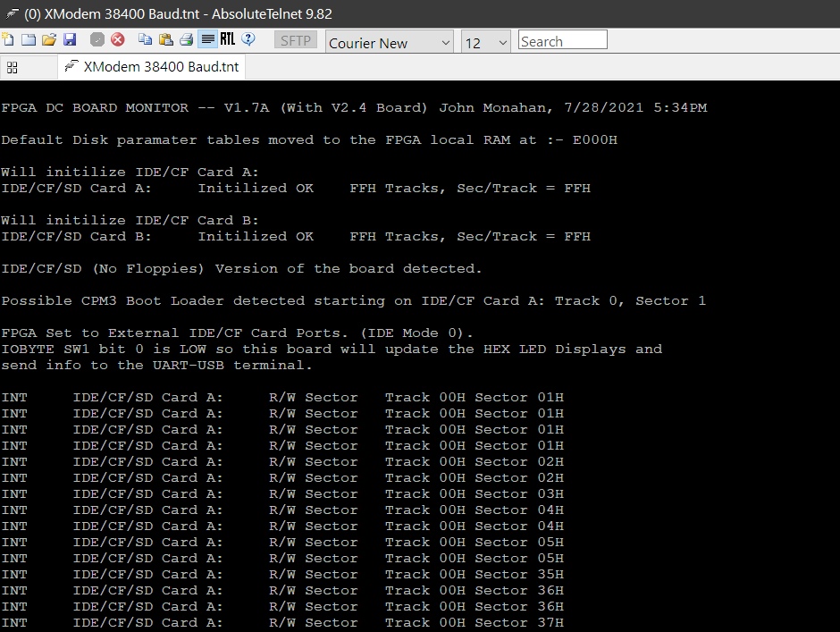Click 'IDE/CF/SD (No Floppies) Version' line
The width and height of the screenshot is (840, 632).
(241, 268)
